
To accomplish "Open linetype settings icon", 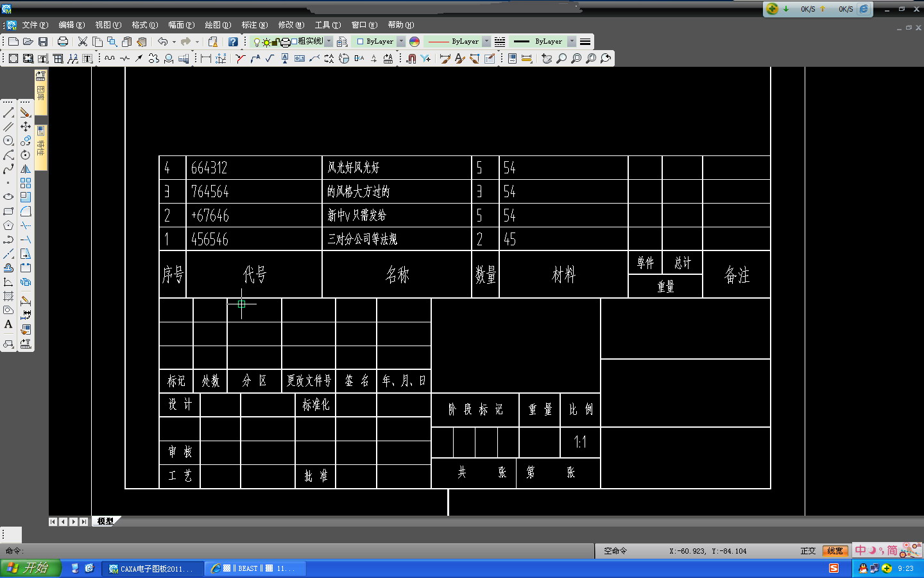I will click(500, 42).
